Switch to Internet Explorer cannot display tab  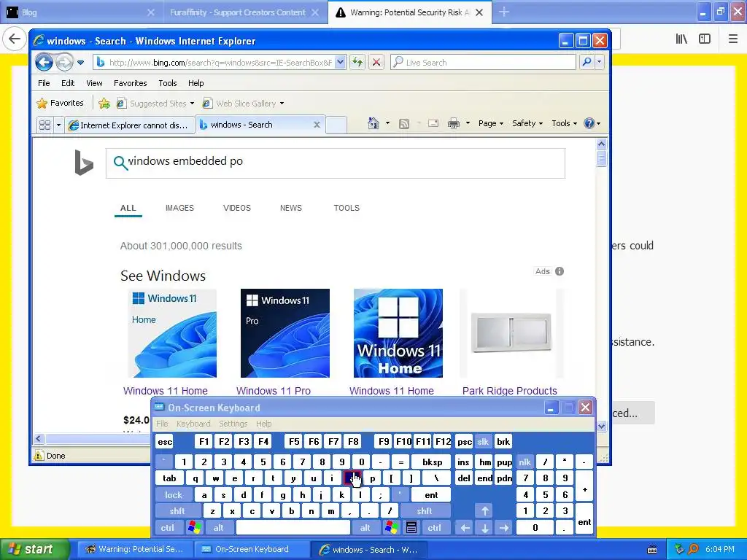click(130, 125)
